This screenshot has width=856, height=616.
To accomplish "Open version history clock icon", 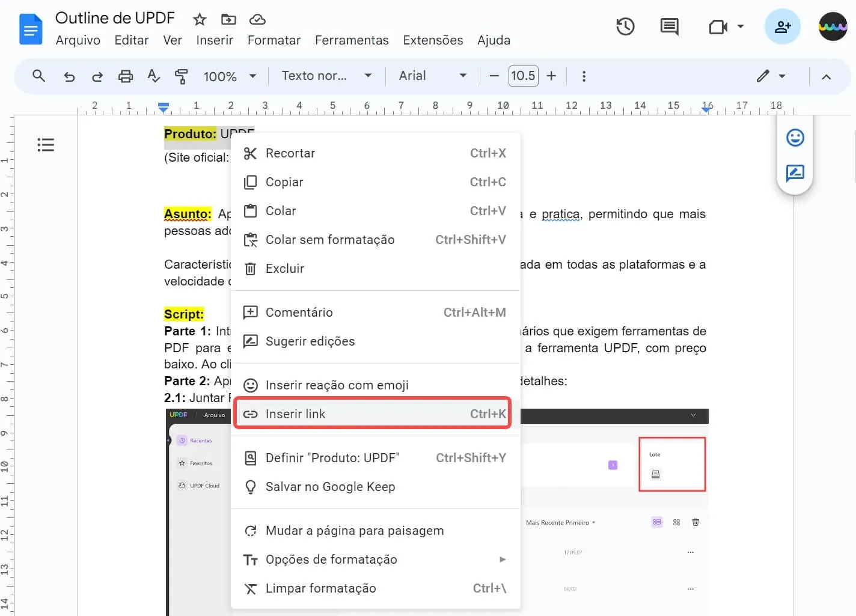I will pos(625,26).
